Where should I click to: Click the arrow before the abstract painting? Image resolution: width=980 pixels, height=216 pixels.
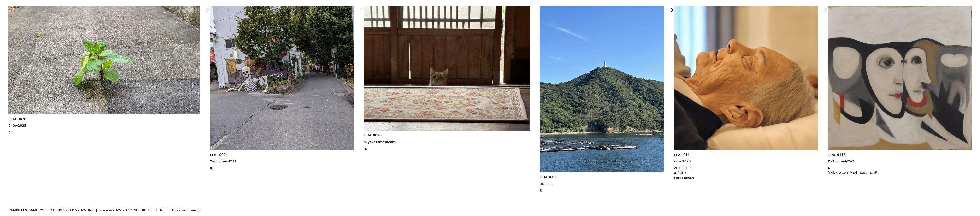pos(822,10)
